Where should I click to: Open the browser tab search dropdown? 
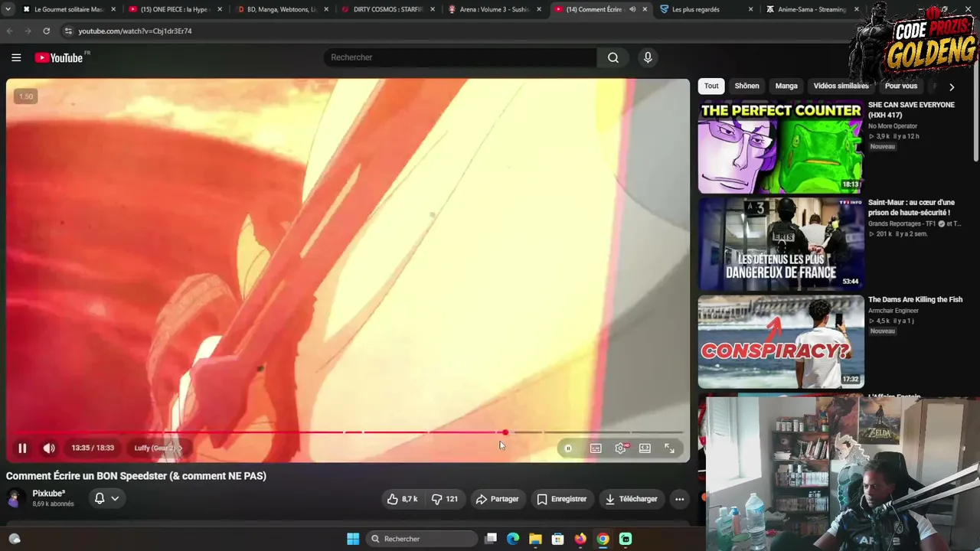coord(8,9)
